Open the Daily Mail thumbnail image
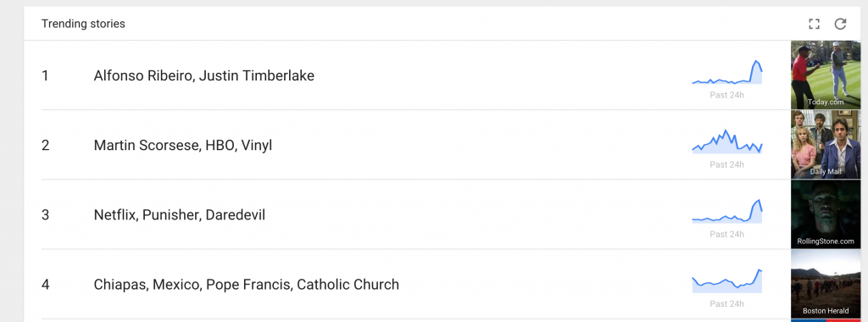The image size is (868, 322). 826,144
